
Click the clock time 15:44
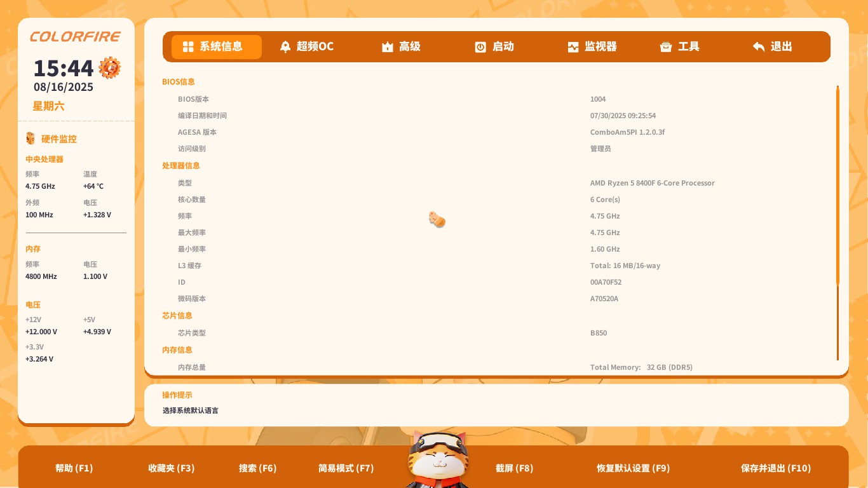click(64, 68)
